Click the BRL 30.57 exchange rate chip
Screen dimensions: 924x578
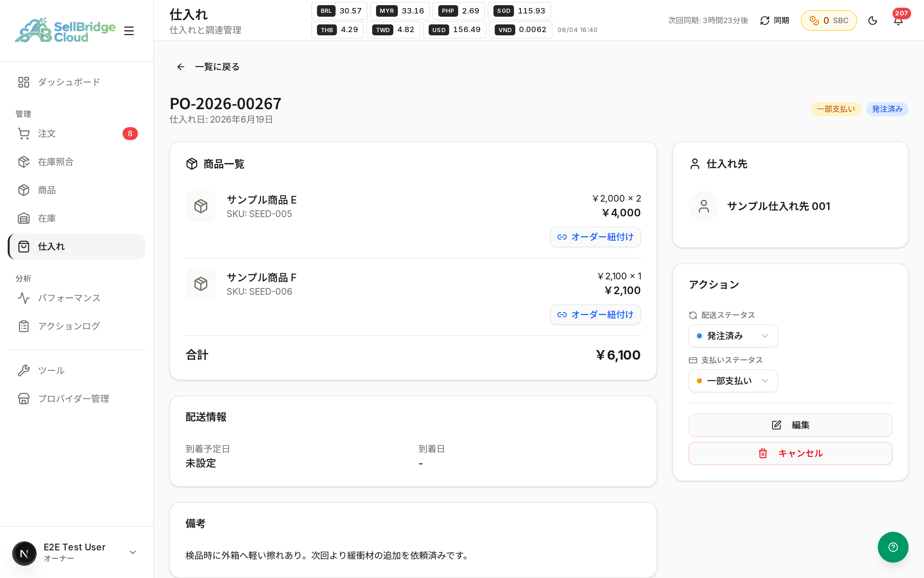(339, 11)
